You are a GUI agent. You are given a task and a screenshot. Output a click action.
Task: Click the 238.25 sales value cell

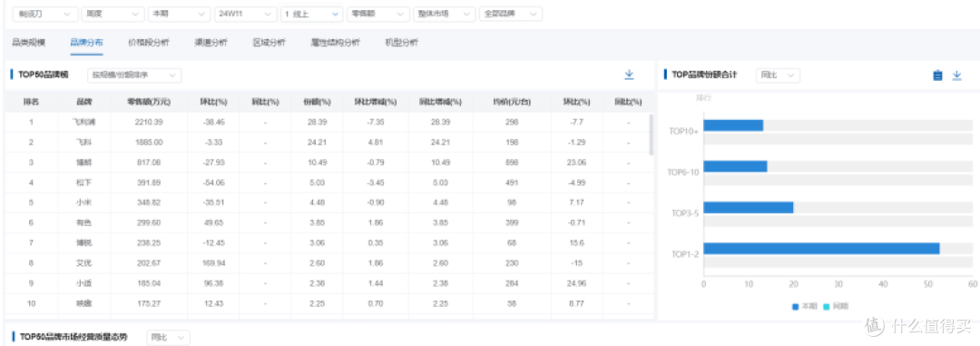click(x=149, y=242)
